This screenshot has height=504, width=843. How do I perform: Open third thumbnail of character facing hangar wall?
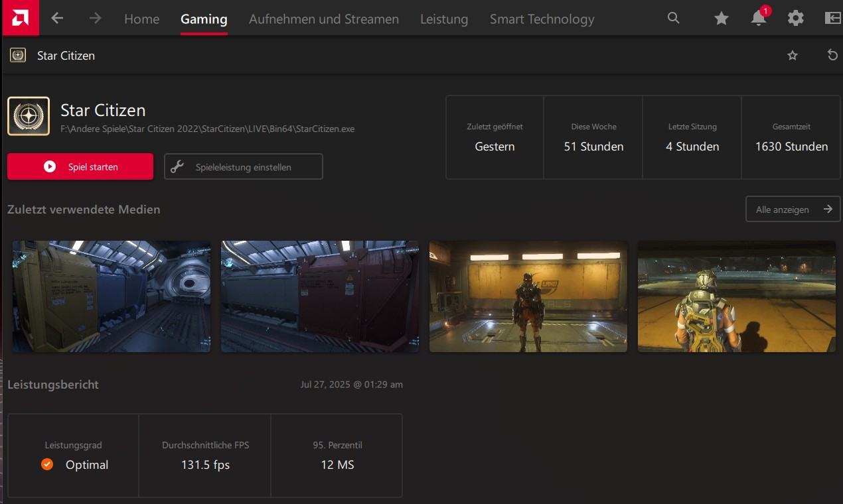(x=528, y=296)
